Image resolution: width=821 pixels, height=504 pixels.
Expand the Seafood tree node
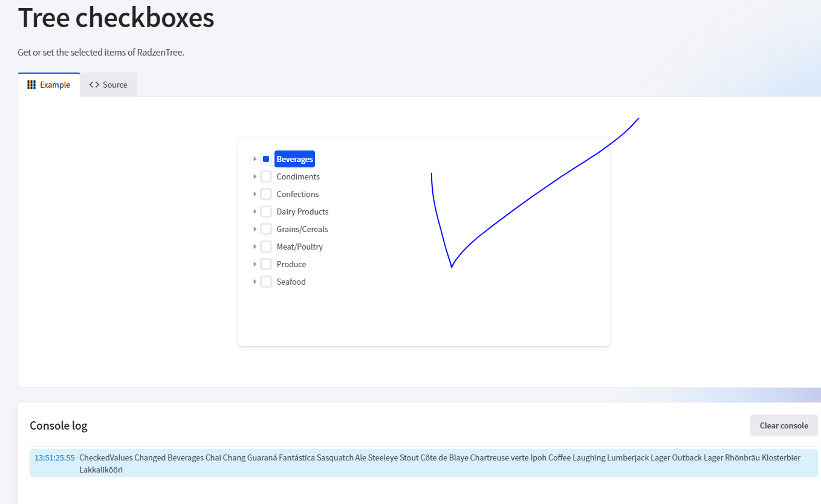click(x=255, y=282)
